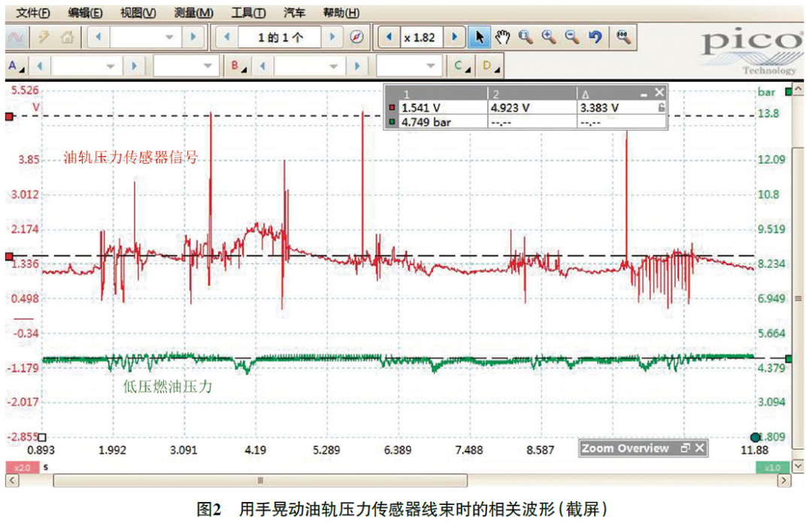Click the horizontal scrollbar left arrow
The image size is (812, 529).
coord(11,481)
